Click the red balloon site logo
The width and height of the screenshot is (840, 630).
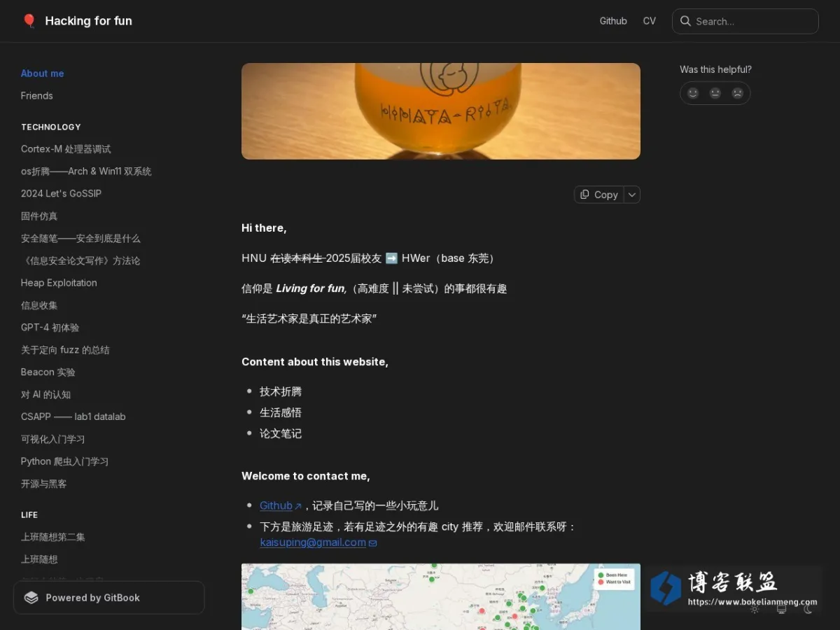(29, 21)
